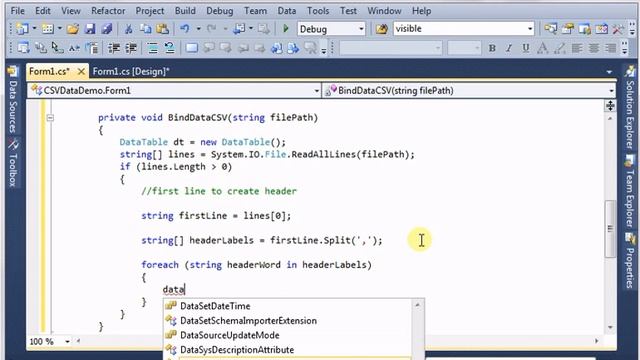Open the Toolbox icon with crossed tools
640x360 pixels.
pos(618,29)
